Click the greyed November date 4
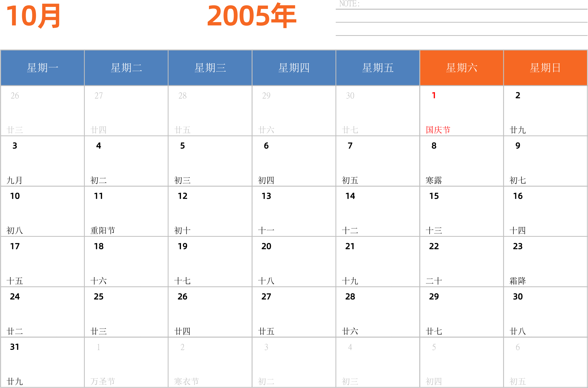Image resolution: width=588 pixels, height=388 pixels. (350, 347)
